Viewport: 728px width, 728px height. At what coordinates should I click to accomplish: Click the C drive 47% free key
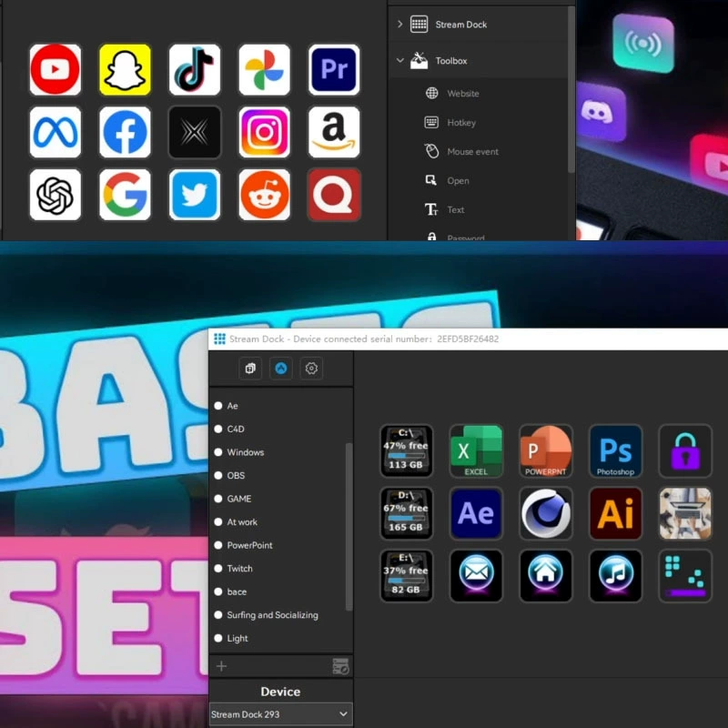pyautogui.click(x=406, y=450)
